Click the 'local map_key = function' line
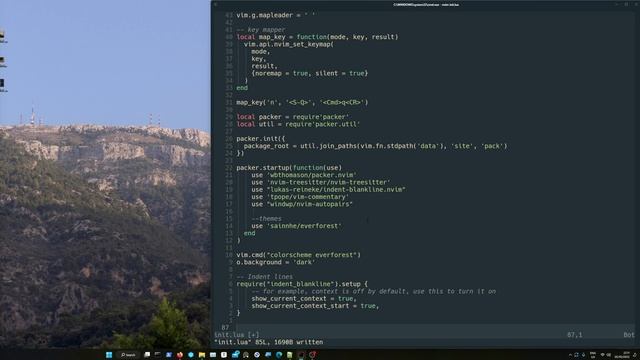Screen dimensions: 640x360 click(317, 37)
